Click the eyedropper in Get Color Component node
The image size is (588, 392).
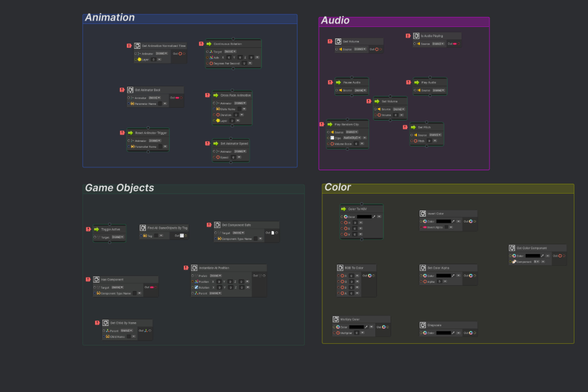pyautogui.click(x=542, y=256)
